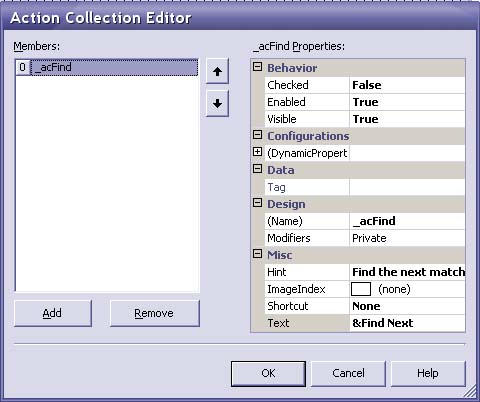This screenshot has height=402, width=480.
Task: Collapse the Data category
Action: (257, 169)
